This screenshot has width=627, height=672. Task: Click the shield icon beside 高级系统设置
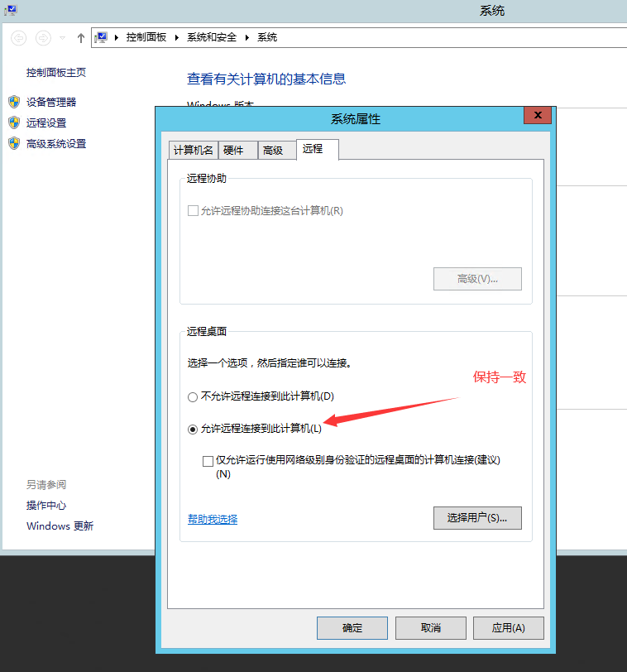pyautogui.click(x=14, y=143)
